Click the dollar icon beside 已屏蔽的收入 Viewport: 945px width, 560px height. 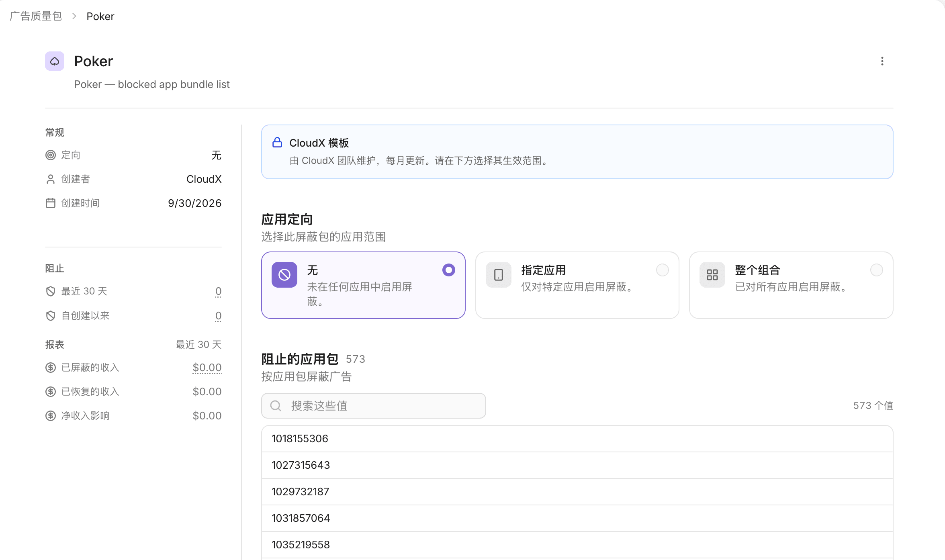[x=51, y=368]
